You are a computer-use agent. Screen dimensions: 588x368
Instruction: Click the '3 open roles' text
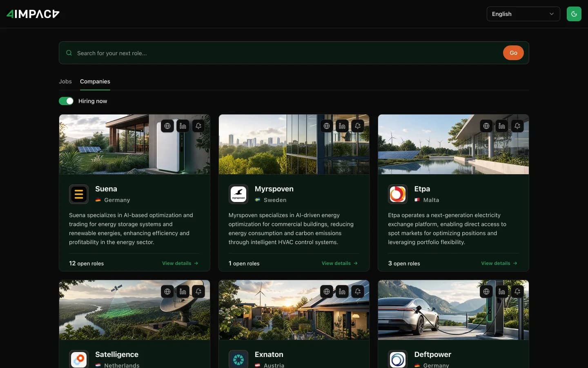[404, 263]
